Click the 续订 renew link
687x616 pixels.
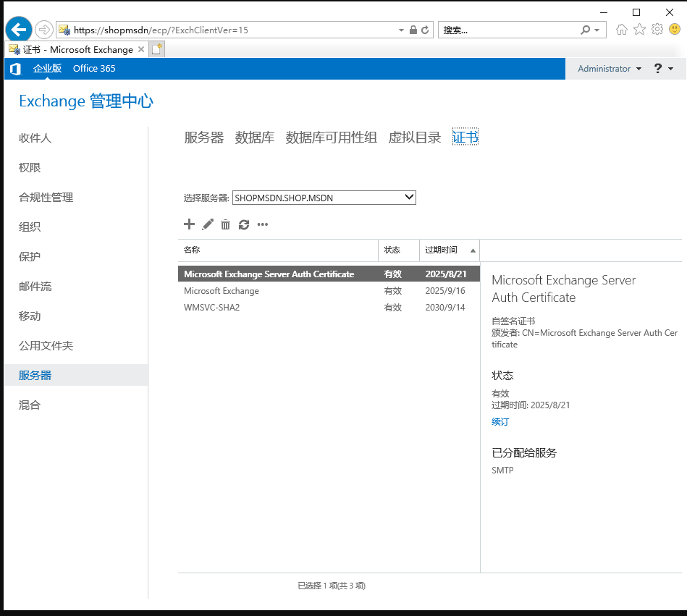pos(500,422)
